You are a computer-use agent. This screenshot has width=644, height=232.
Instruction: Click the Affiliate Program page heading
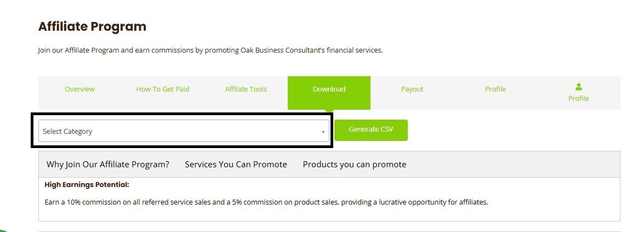[x=92, y=26]
